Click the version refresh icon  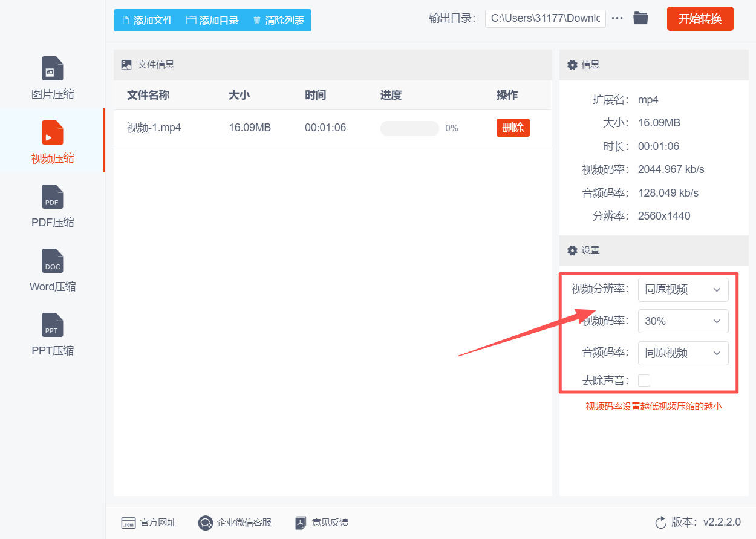660,522
